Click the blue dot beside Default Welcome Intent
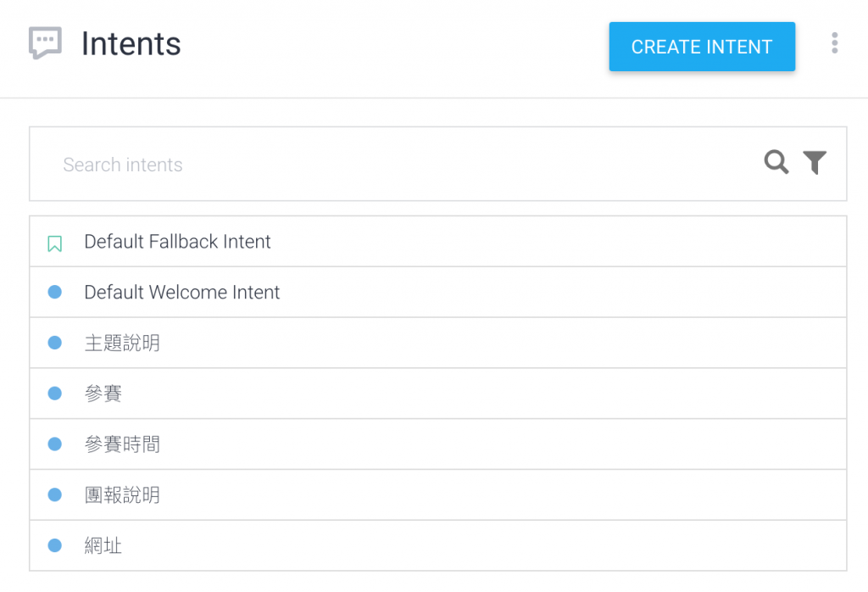The image size is (868, 592). pos(55,293)
